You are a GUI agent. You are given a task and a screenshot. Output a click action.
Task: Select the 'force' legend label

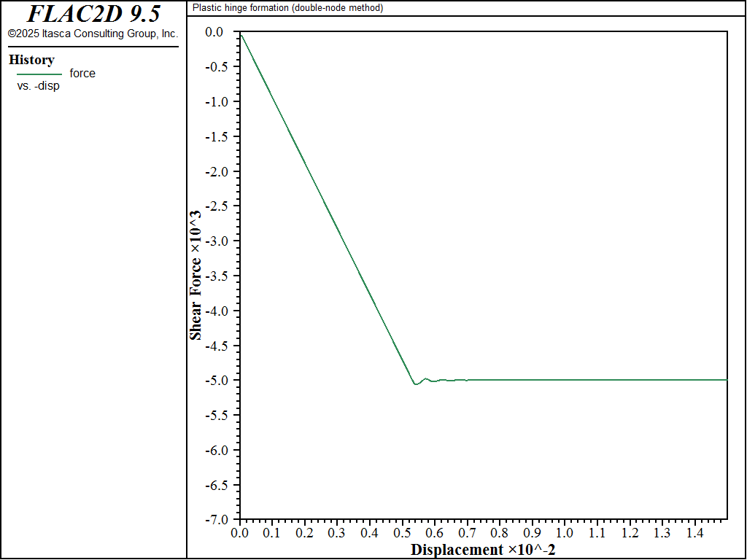82,74
